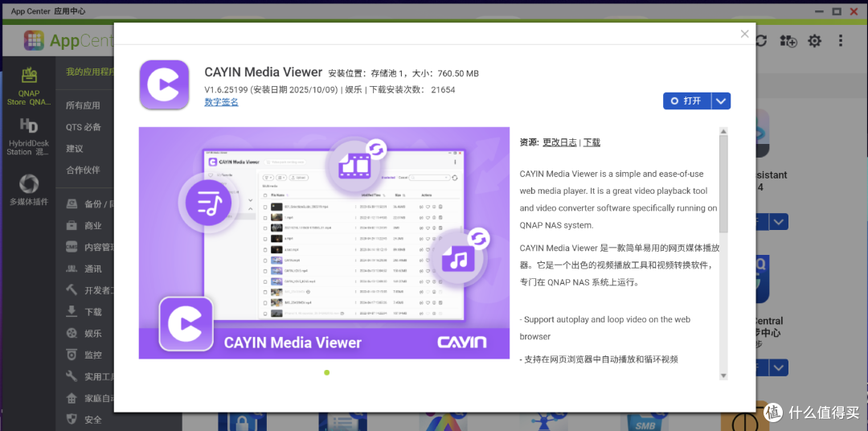Select 我的应用程序 my apps heading
The image size is (868, 431).
(x=90, y=72)
